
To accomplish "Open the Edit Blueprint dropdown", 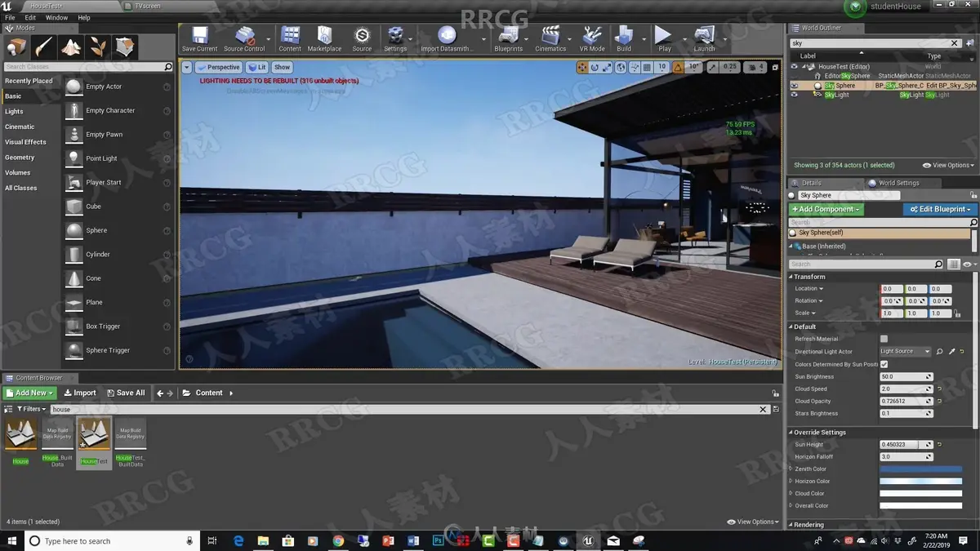I will 940,209.
